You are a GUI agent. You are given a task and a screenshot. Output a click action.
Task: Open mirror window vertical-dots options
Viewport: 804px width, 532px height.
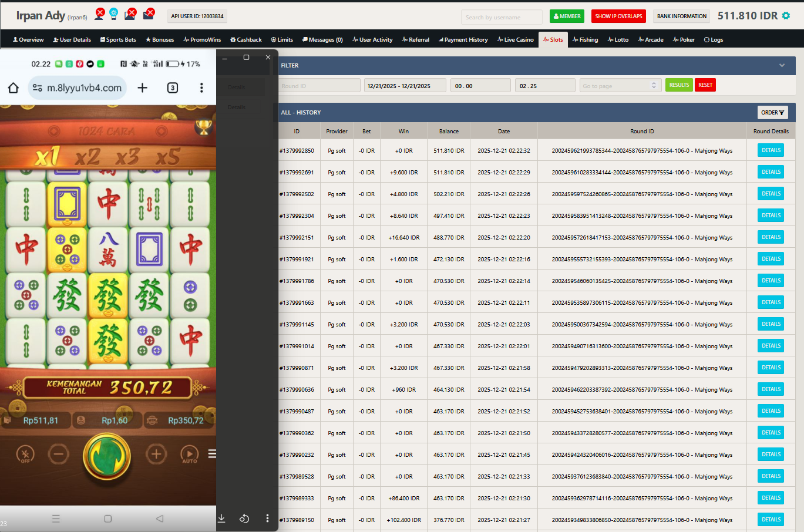pyautogui.click(x=267, y=518)
